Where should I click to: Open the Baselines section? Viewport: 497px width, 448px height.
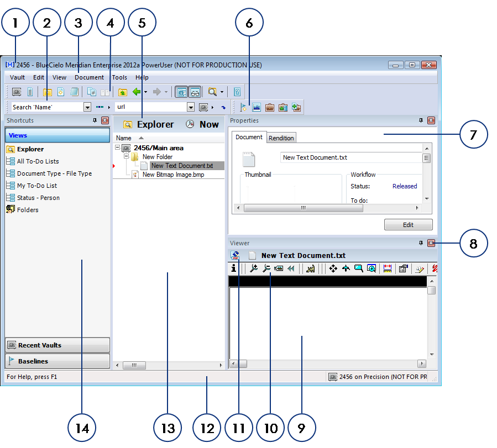pos(57,361)
